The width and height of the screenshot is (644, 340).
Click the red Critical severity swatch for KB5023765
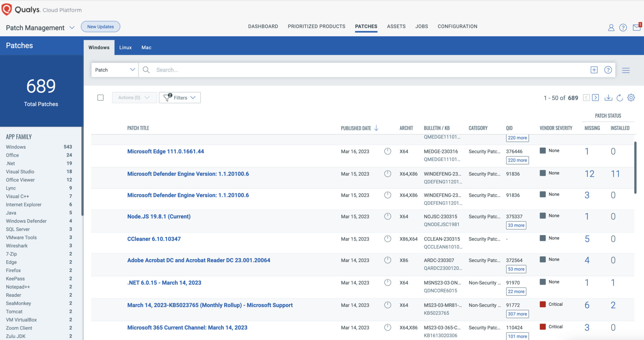pos(542,304)
